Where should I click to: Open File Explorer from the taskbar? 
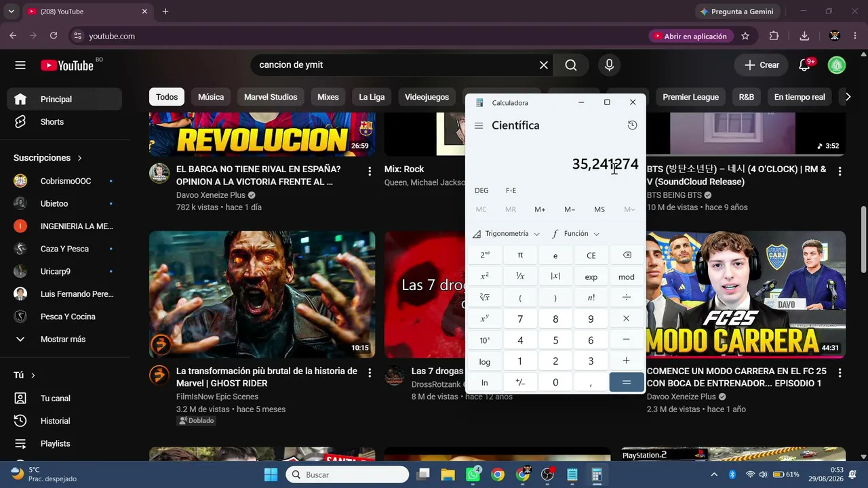[448, 474]
